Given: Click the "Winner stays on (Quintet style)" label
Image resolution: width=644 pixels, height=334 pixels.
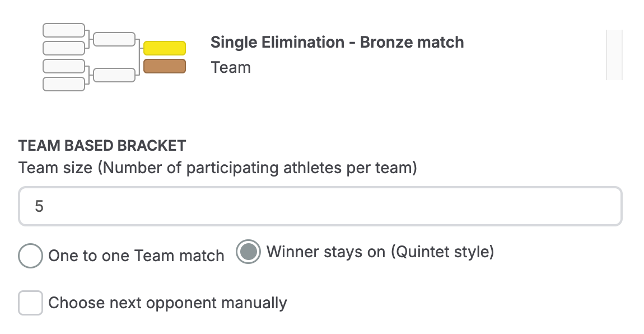Looking at the screenshot, I should (x=380, y=252).
